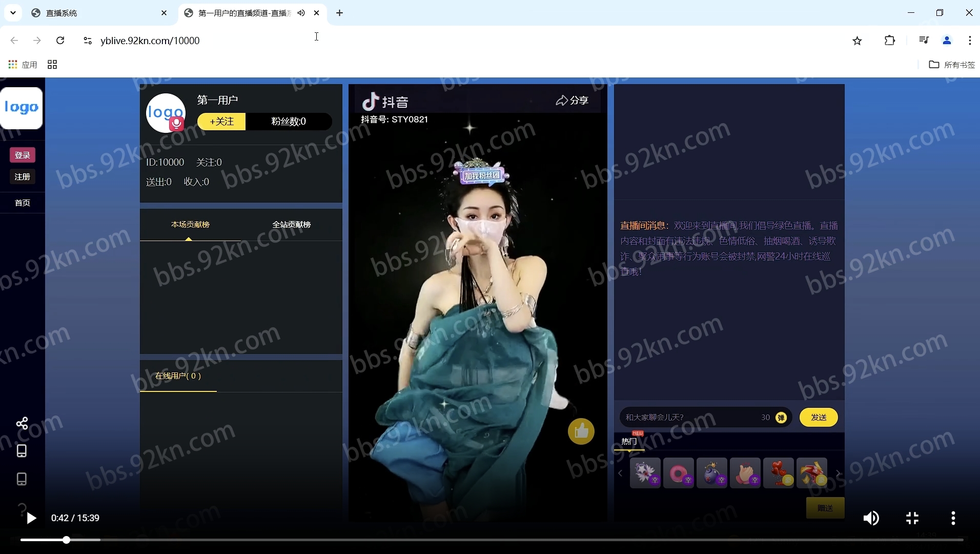
Task: Click the 关注:0 following count
Action: (x=209, y=163)
